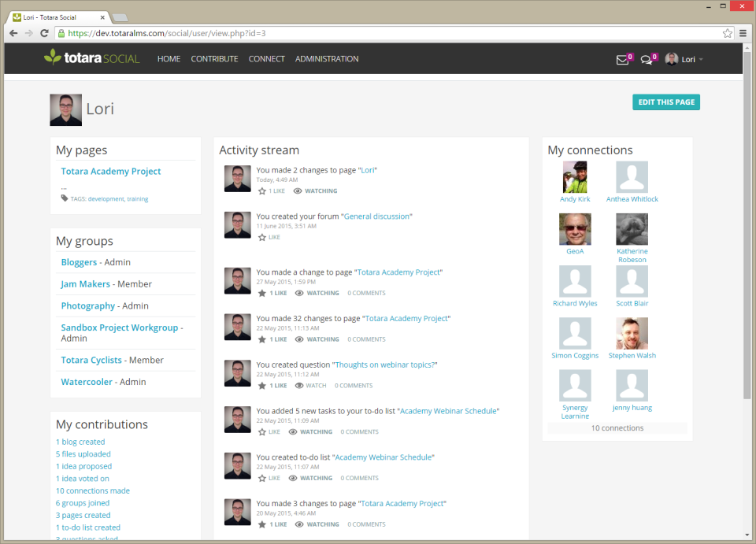Bookmark this page with the star icon
756x544 pixels.
pyautogui.click(x=728, y=33)
